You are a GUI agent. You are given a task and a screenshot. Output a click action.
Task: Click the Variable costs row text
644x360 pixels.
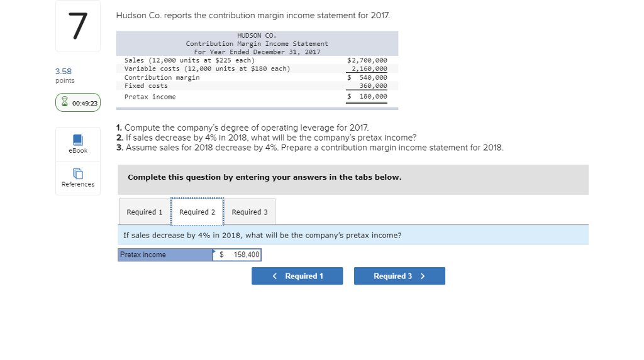pyautogui.click(x=207, y=69)
